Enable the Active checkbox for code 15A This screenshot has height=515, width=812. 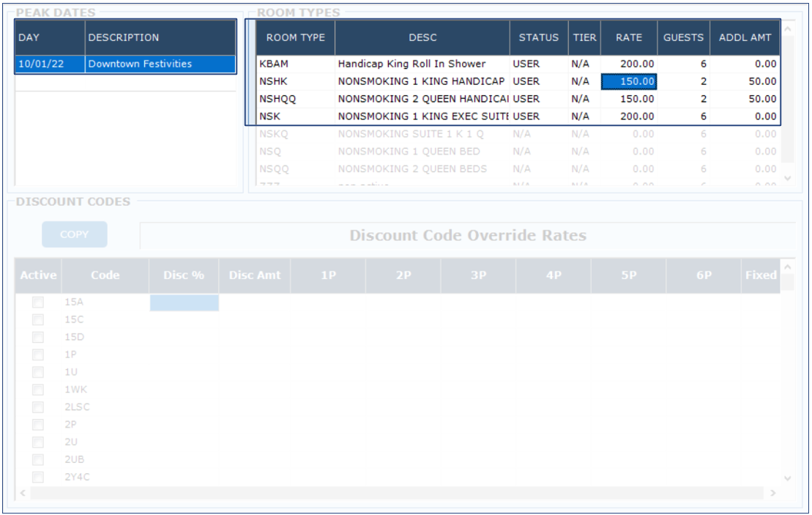pos(38,302)
